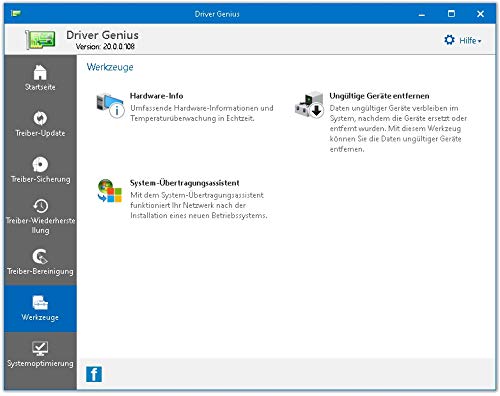500x396 pixels.
Task: Open the Startseite home icon
Action: [40, 72]
